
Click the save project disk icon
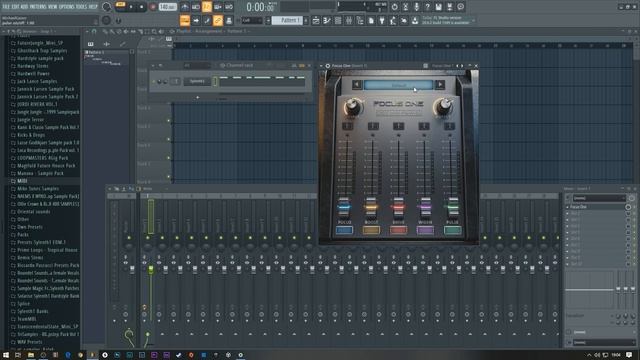tap(438, 7)
